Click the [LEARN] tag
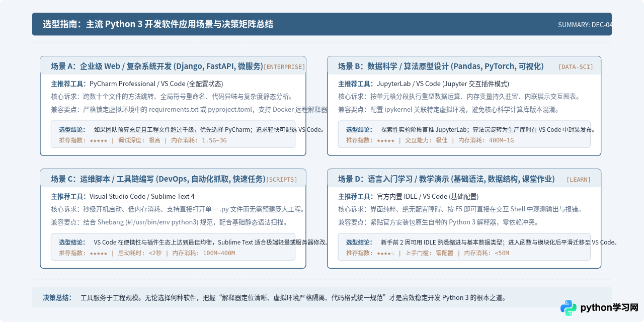644x322 pixels. click(579, 180)
